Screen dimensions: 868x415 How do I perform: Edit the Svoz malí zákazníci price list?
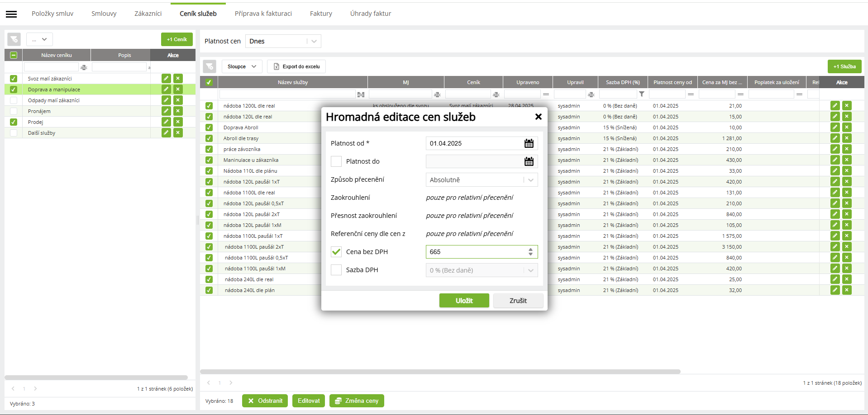pyautogui.click(x=167, y=78)
